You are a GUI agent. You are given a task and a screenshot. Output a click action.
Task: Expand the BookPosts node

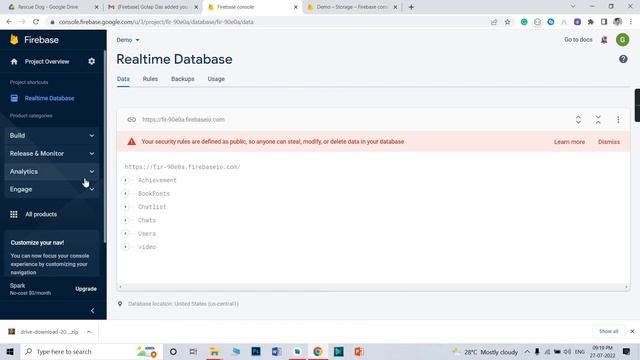click(126, 193)
